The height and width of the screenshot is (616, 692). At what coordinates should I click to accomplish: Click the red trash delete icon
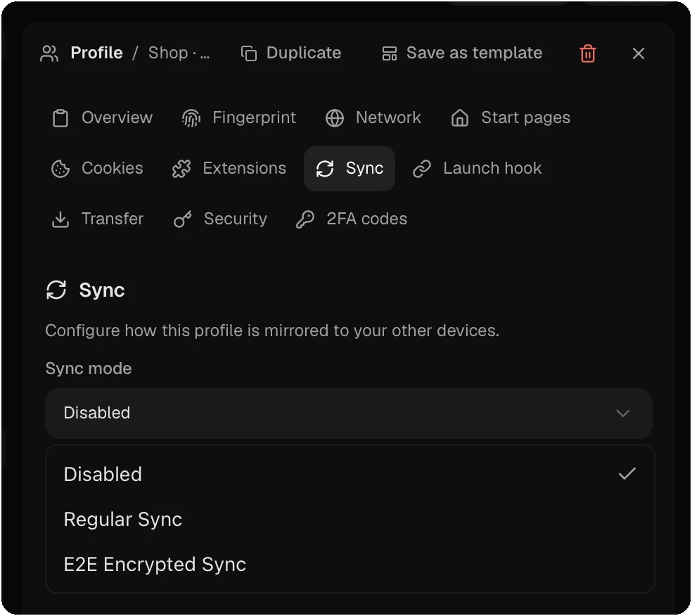click(587, 53)
